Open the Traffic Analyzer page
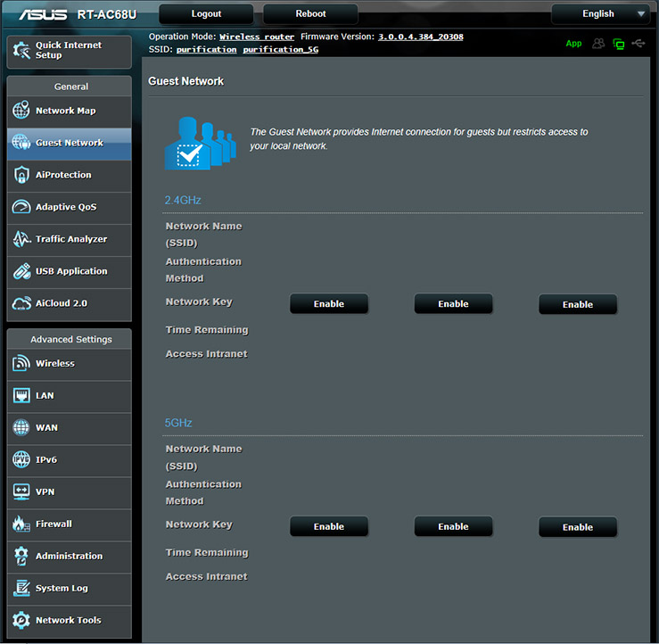659x644 pixels. click(70, 239)
